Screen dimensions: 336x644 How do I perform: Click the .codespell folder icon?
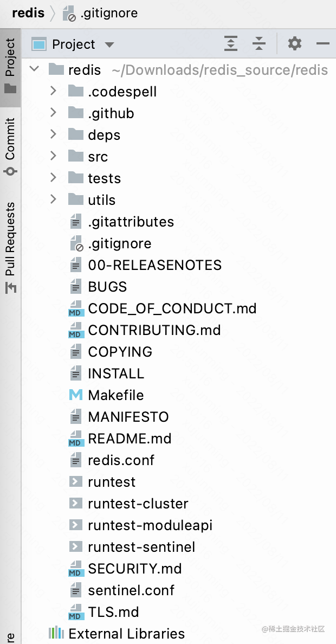(x=76, y=91)
